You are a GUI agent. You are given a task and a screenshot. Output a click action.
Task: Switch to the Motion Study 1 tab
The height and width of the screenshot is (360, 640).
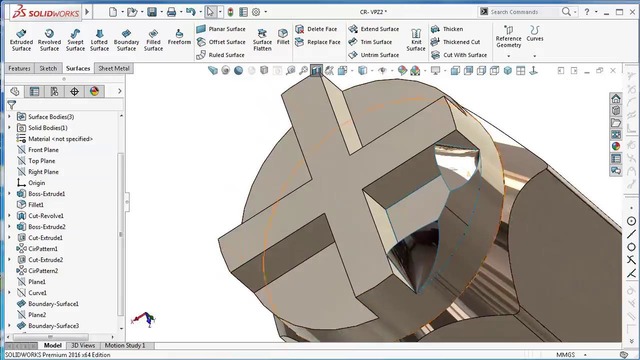(125, 345)
